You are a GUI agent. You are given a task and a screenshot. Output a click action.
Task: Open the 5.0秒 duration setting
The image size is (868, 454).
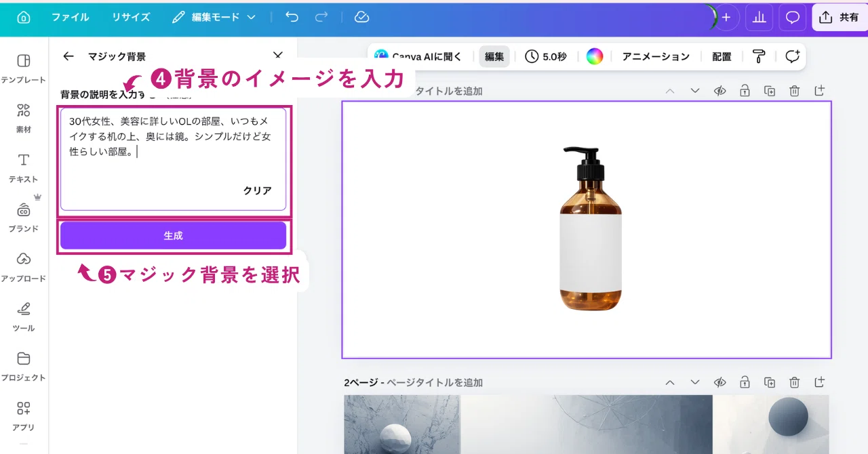click(x=546, y=57)
